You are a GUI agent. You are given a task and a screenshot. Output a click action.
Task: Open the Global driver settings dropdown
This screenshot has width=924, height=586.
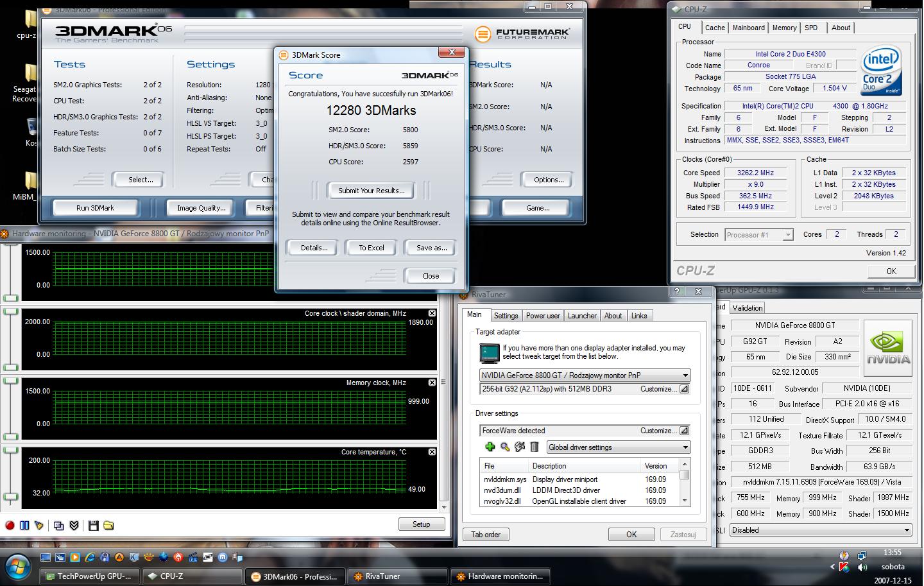point(619,447)
